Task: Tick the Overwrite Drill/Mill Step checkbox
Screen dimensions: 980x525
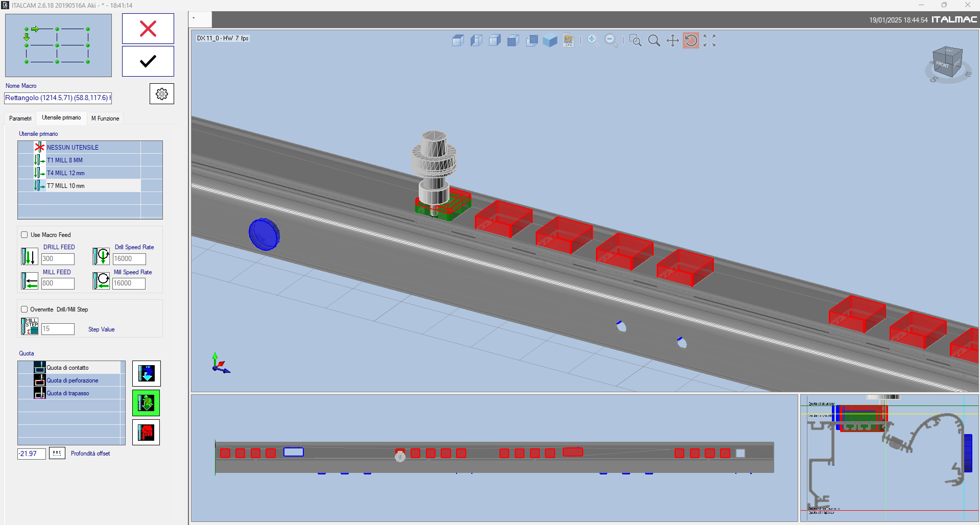Action: [25, 309]
